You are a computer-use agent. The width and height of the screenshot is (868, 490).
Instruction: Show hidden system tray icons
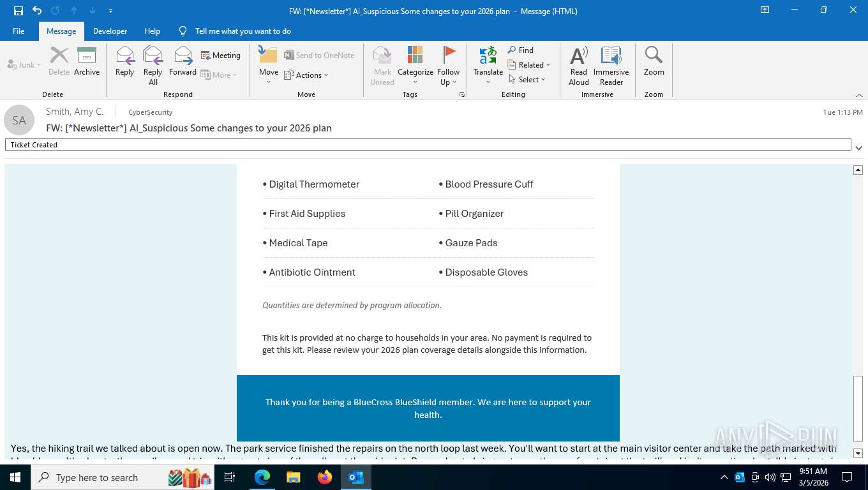pos(724,477)
